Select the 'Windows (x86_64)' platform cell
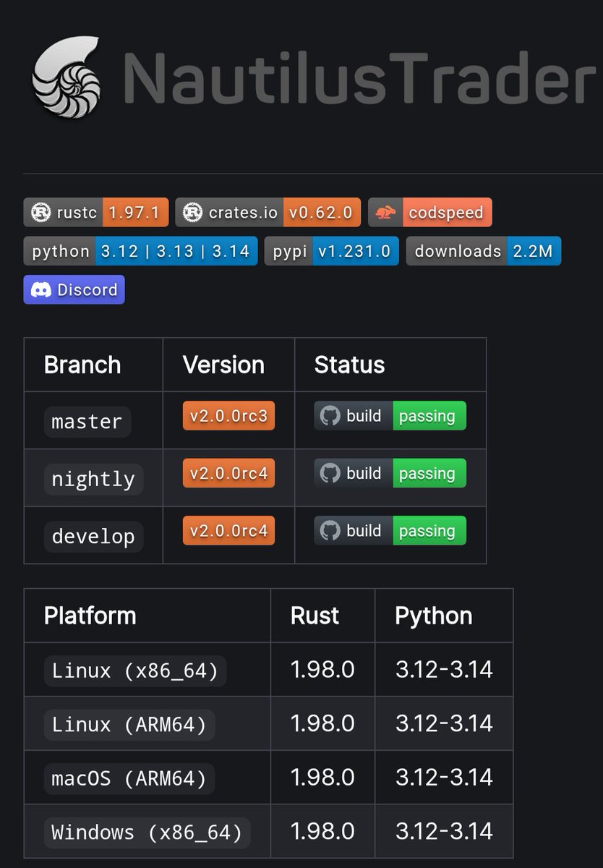The image size is (603, 868). click(x=147, y=832)
